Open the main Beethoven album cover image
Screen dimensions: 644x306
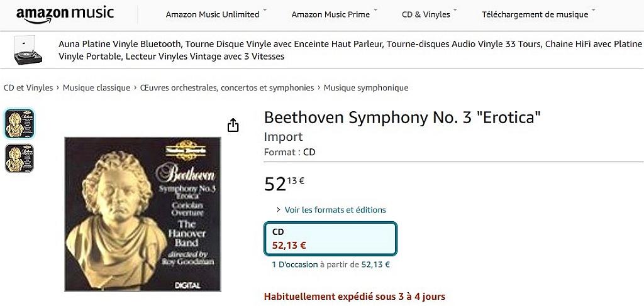(x=143, y=214)
